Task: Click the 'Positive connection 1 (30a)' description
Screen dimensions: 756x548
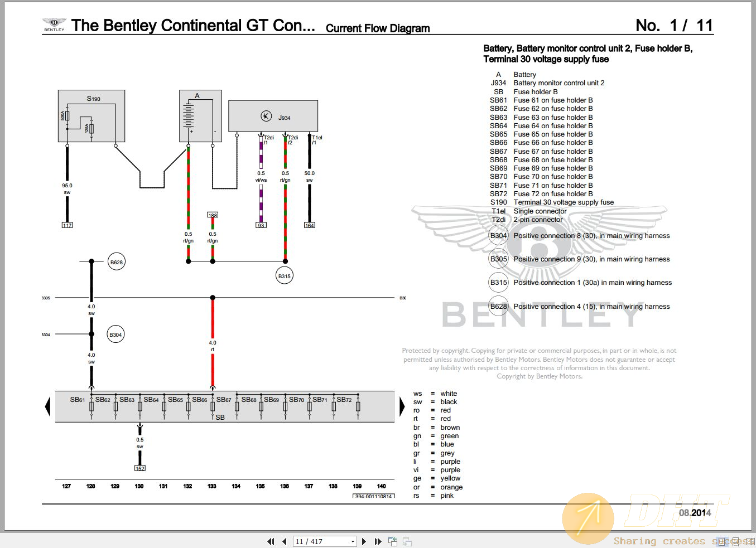Action: [x=593, y=283]
